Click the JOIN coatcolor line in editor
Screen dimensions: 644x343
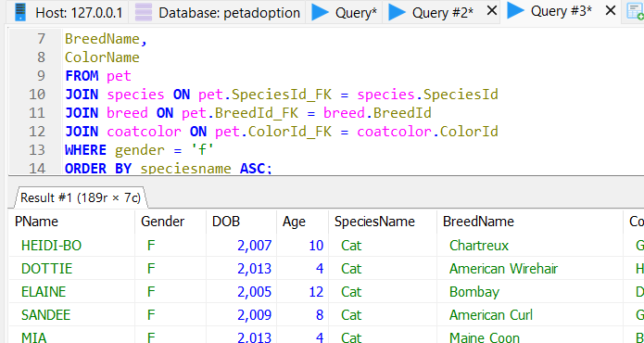pyautogui.click(x=282, y=132)
